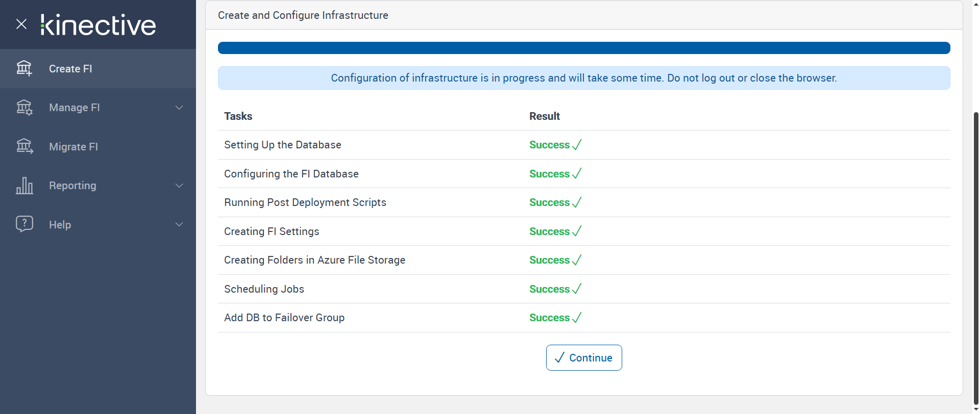Select the Migrate FI menu item
Image resolution: width=980 pixels, height=414 pixels.
point(73,147)
